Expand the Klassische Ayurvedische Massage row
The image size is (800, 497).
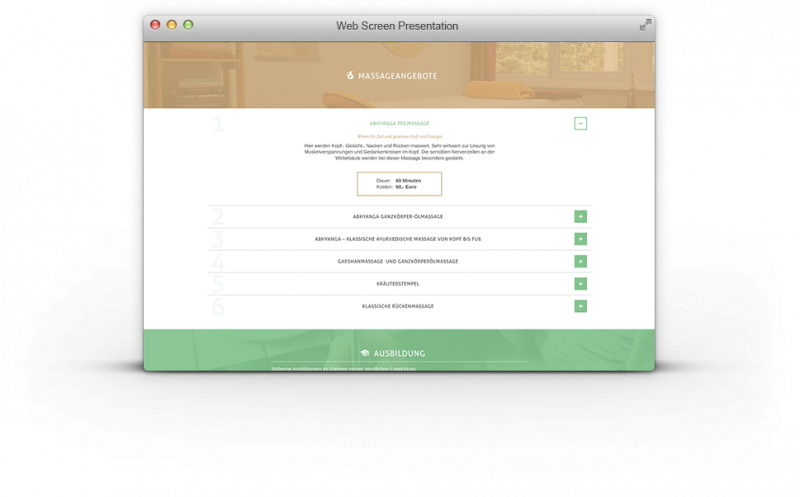click(580, 239)
